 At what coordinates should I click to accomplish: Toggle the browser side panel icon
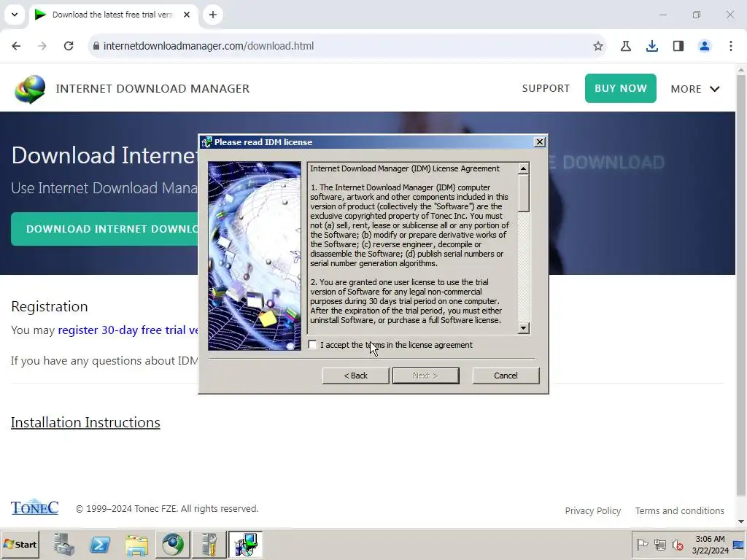pos(678,46)
